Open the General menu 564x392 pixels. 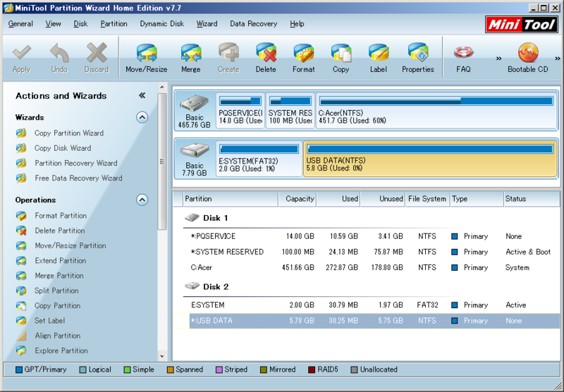[20, 24]
